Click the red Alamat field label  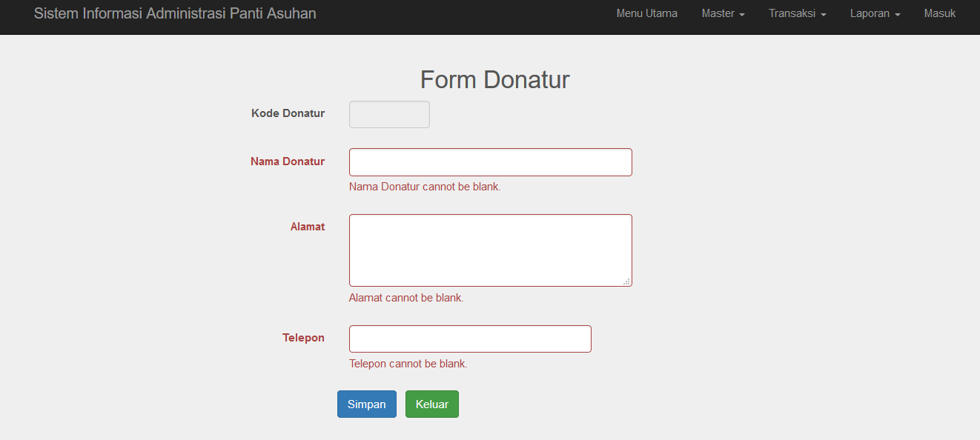[307, 227]
